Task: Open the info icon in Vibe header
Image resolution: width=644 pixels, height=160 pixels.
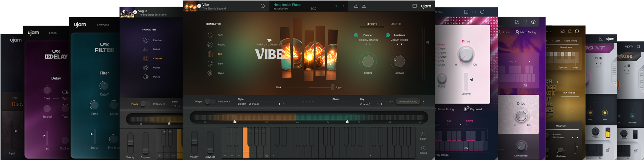Action: point(263,6)
